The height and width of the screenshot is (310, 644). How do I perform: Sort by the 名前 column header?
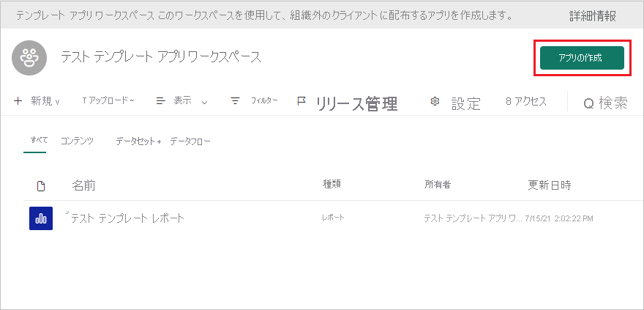83,185
